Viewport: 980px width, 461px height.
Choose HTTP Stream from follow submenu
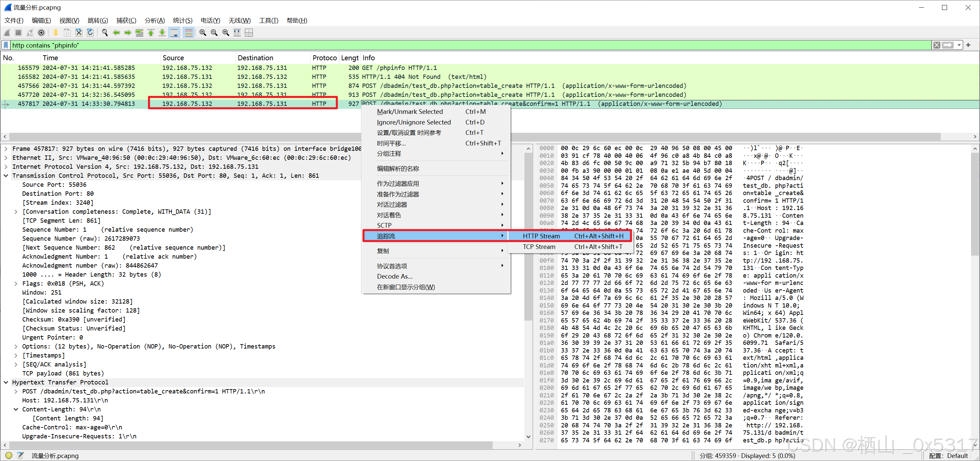(x=541, y=236)
